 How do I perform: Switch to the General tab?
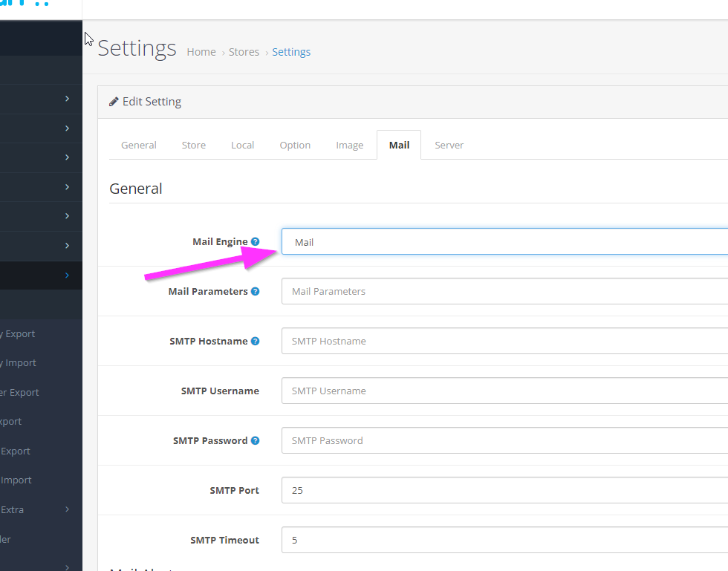[x=139, y=145]
